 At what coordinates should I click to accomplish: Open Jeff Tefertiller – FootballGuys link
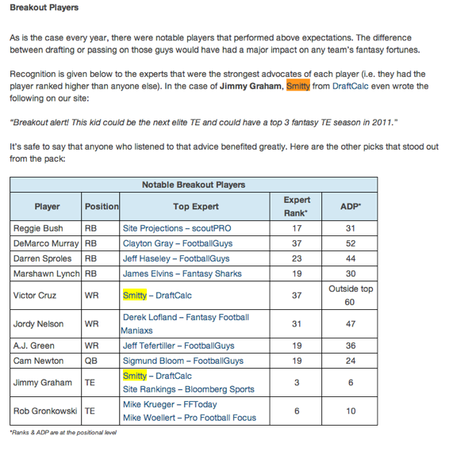coord(178,346)
